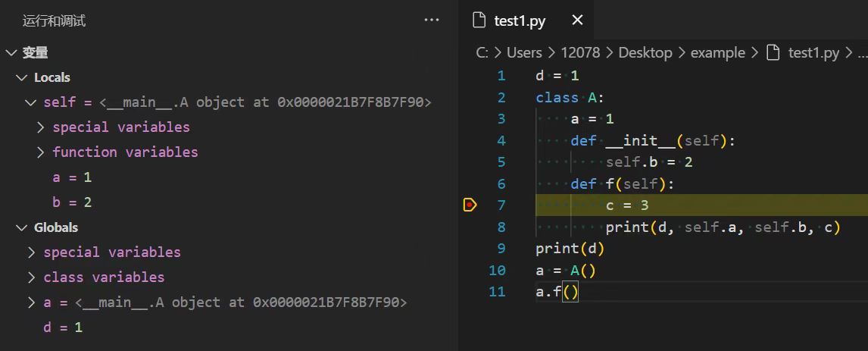868x351 pixels.
Task: Open the debug panel more actions menu
Action: click(432, 20)
